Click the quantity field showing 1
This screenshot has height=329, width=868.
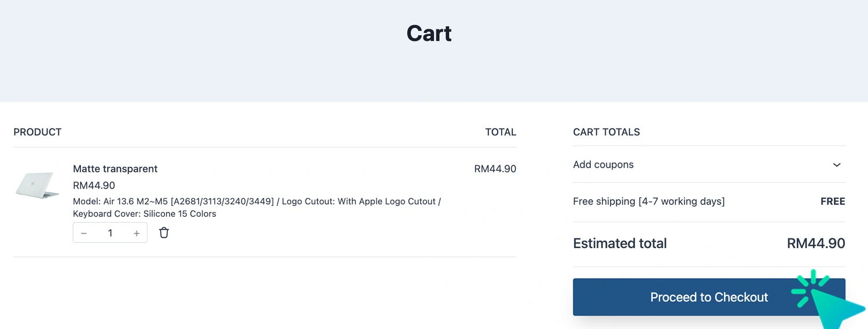(110, 234)
